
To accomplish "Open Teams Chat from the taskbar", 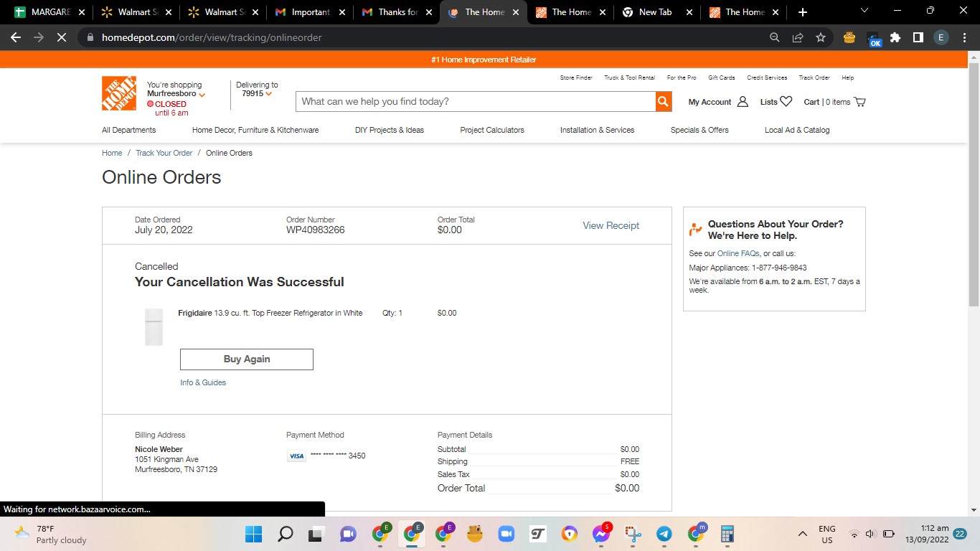I will point(348,534).
